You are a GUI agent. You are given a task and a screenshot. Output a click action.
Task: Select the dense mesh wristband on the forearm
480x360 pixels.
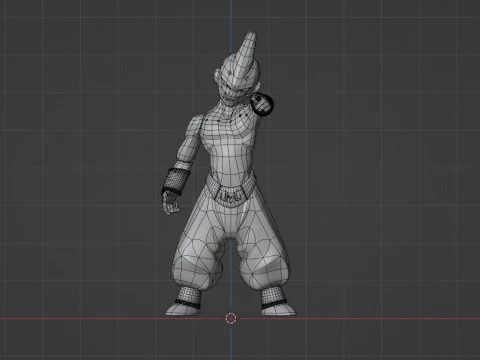pyautogui.click(x=176, y=182)
